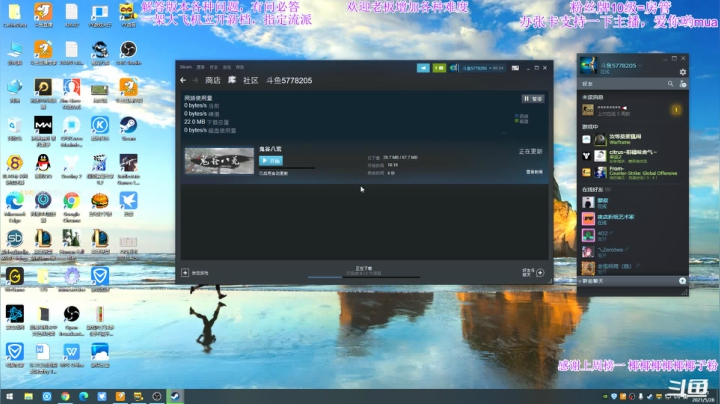Click the group chat plus icon
The image size is (720, 404).
click(x=682, y=281)
